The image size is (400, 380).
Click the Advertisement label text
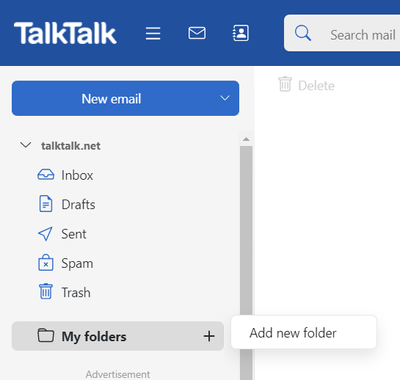118,374
